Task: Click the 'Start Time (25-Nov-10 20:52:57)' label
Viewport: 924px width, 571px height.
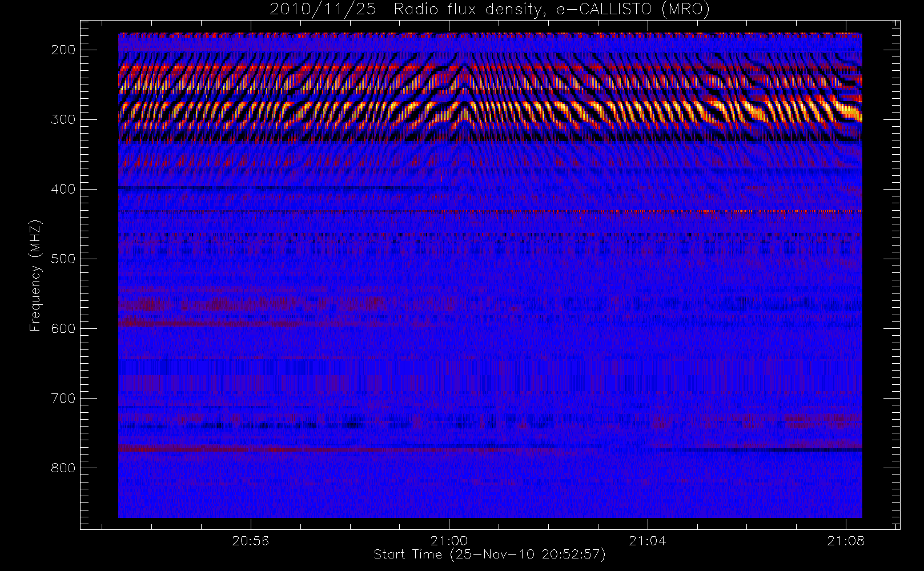Action: [489, 554]
